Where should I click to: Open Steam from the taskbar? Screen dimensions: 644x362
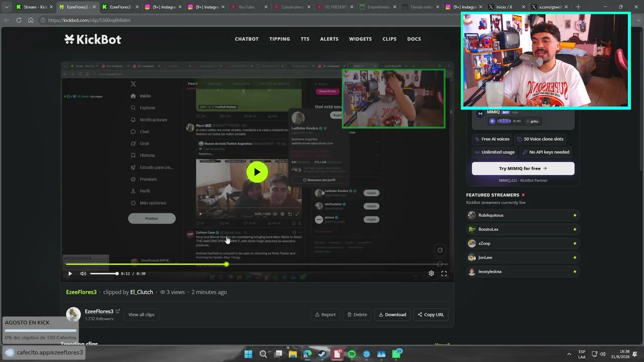pyautogui.click(x=322, y=354)
